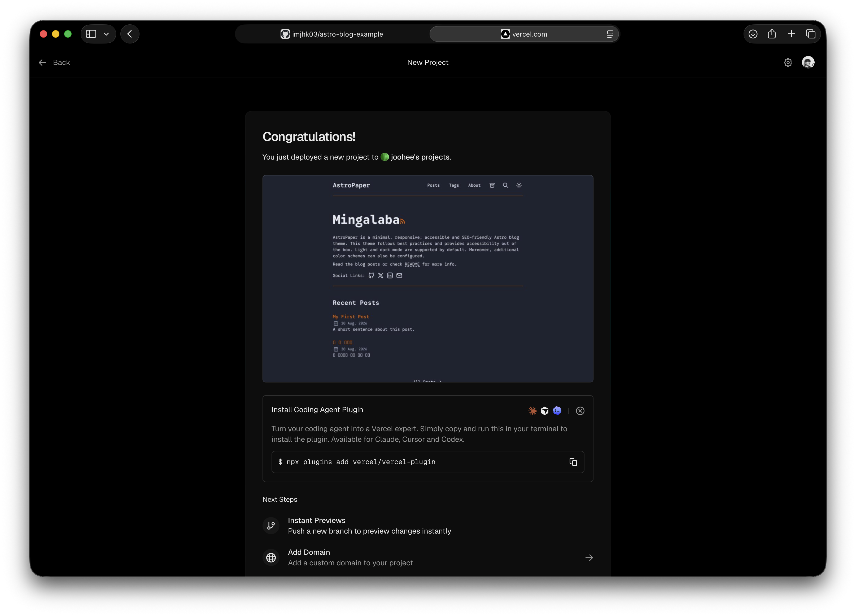Open Vercel settings gear icon

pyautogui.click(x=788, y=63)
